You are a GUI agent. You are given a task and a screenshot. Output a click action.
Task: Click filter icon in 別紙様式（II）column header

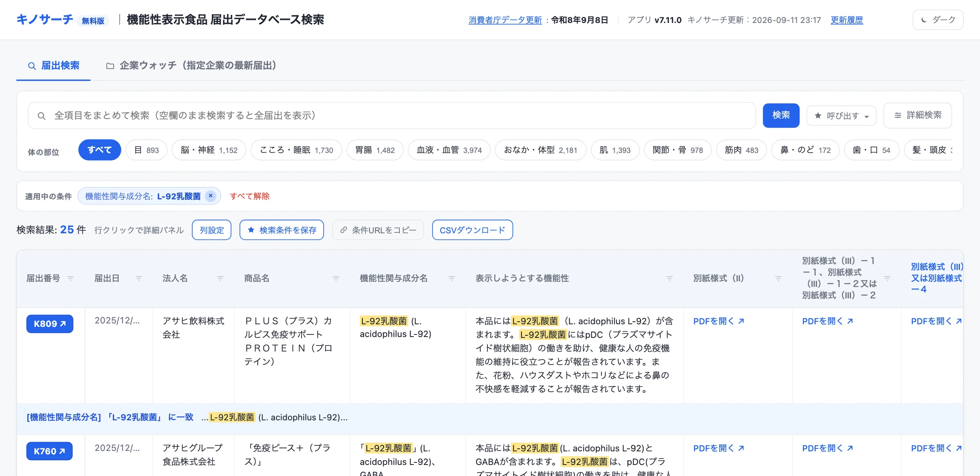[x=778, y=278]
